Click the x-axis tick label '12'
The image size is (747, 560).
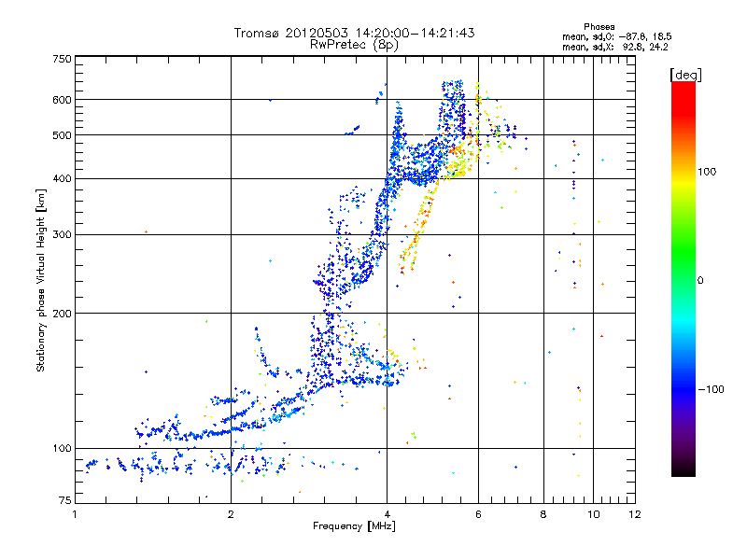(x=635, y=514)
